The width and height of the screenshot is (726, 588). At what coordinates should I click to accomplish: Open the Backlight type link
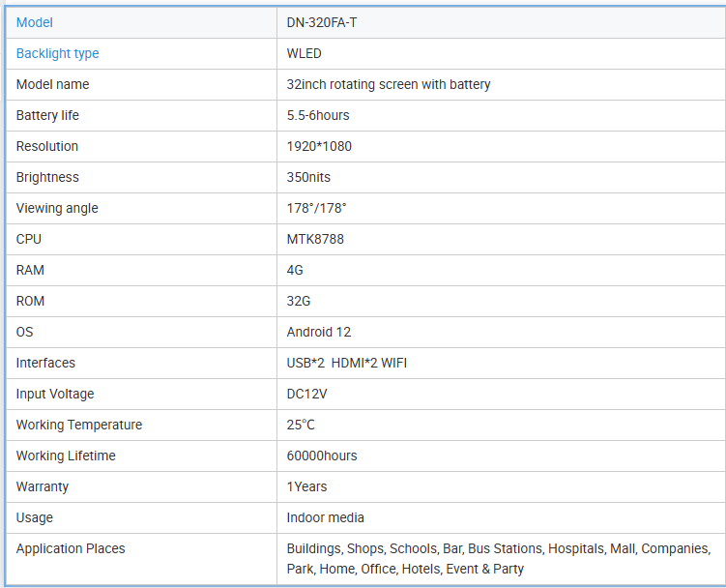coord(57,53)
